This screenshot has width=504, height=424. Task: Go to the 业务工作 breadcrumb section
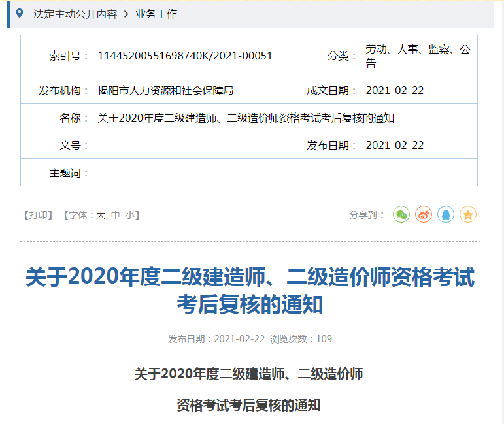coord(156,14)
